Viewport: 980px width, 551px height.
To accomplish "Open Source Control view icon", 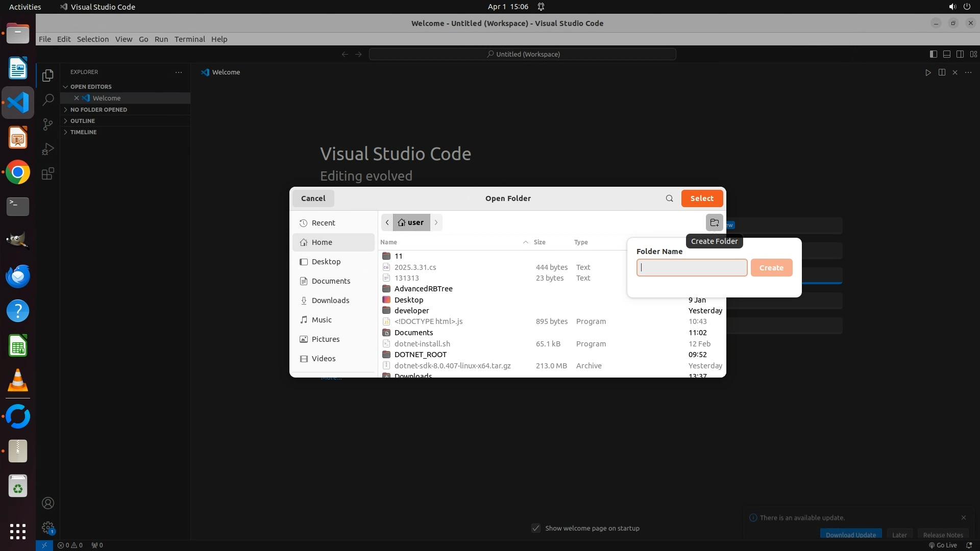I will tap(48, 124).
